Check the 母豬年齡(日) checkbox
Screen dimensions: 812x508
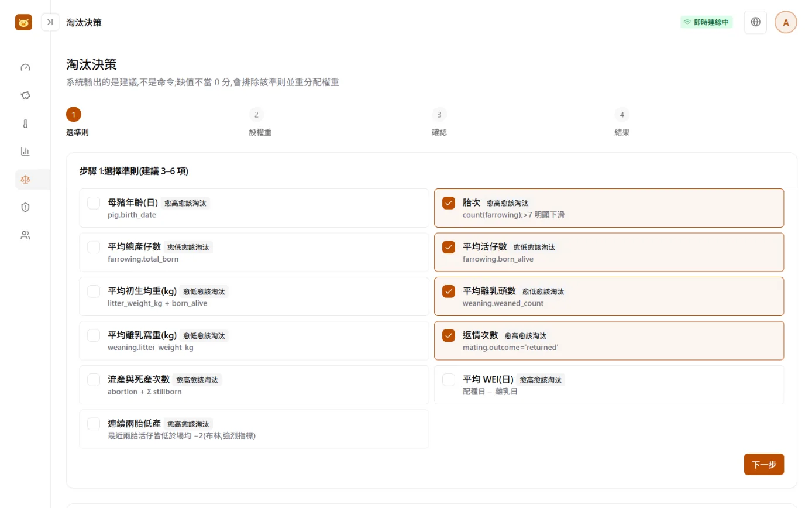click(94, 203)
